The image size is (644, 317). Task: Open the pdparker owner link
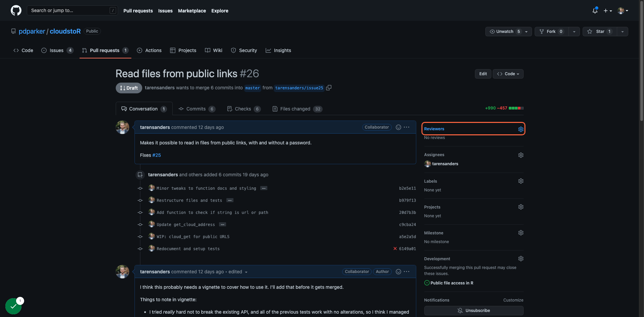32,31
